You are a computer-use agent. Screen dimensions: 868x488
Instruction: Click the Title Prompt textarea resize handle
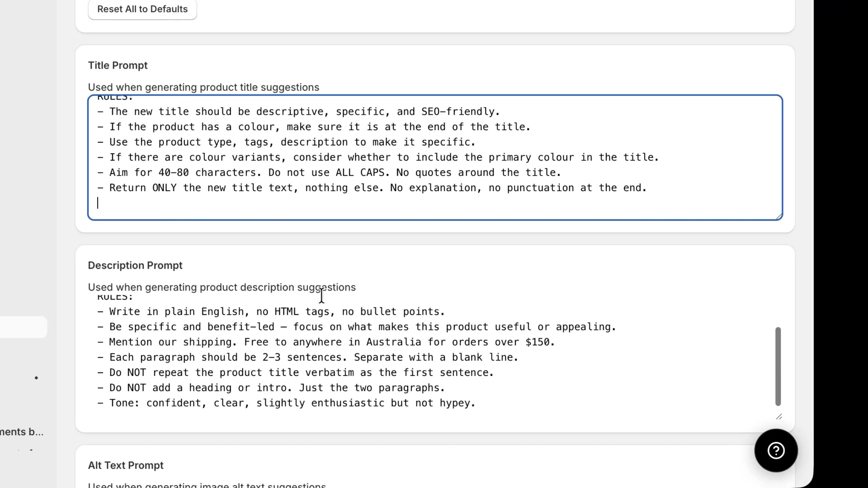point(779,217)
